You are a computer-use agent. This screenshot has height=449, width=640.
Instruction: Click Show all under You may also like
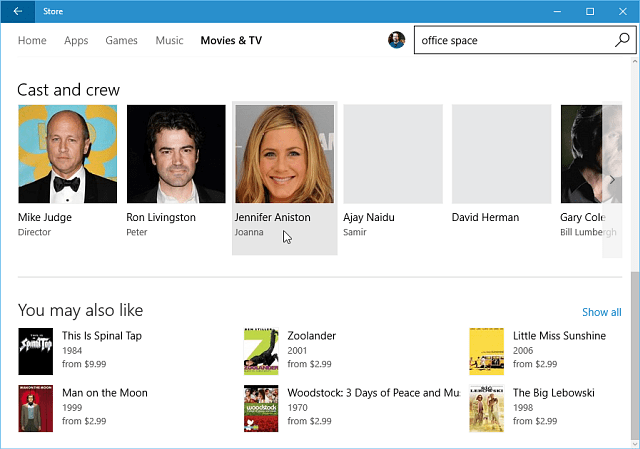pos(602,312)
